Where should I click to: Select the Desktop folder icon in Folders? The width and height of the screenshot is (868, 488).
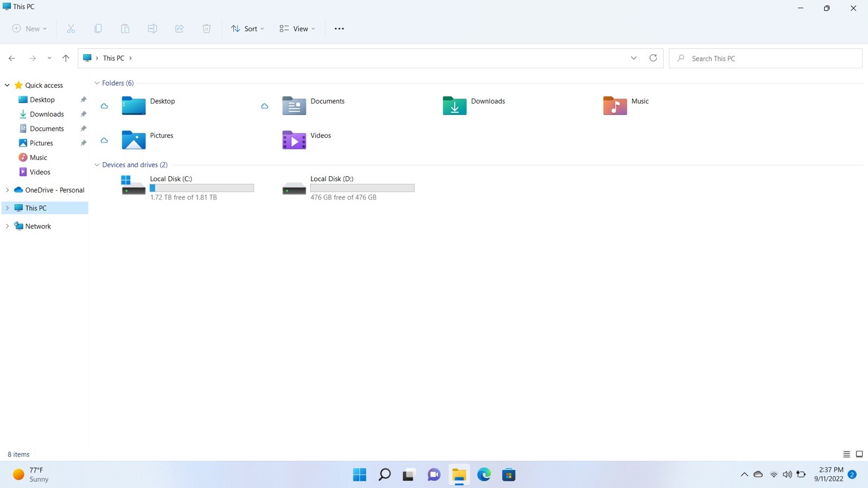pos(133,106)
